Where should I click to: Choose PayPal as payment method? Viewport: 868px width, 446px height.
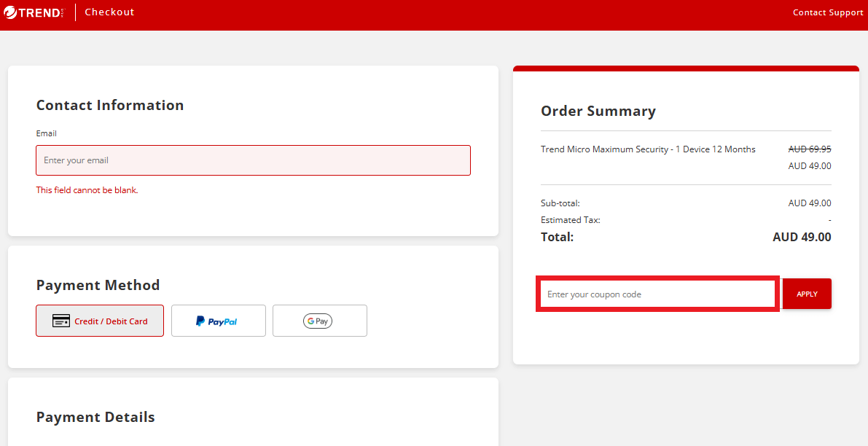pos(218,320)
